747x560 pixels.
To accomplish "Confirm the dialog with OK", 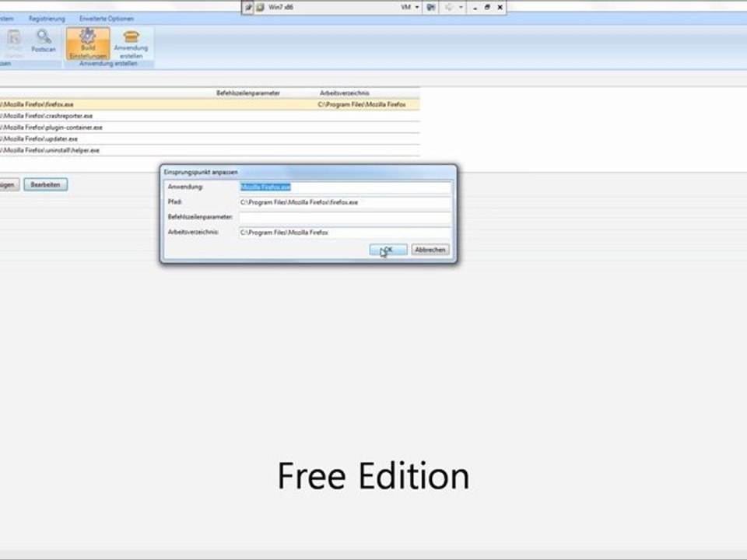I will tap(388, 250).
